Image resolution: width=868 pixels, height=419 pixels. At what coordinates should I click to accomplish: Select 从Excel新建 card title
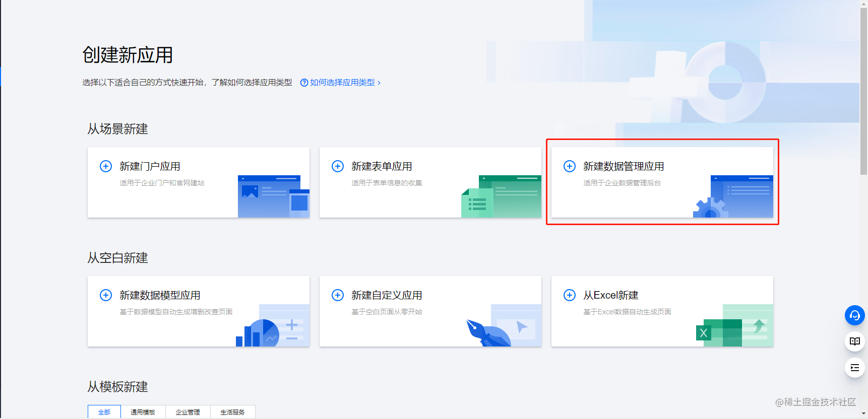pyautogui.click(x=611, y=295)
